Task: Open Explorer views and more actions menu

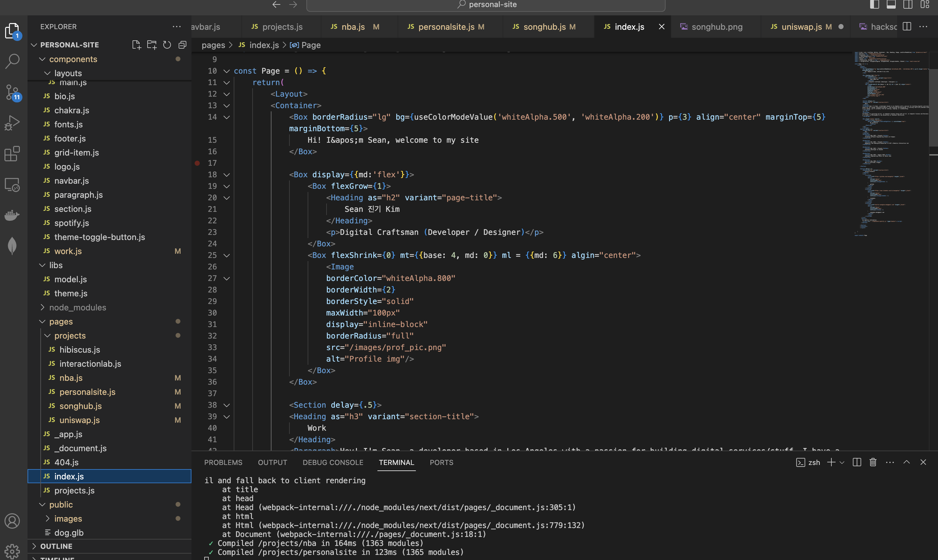Action: coord(177,27)
